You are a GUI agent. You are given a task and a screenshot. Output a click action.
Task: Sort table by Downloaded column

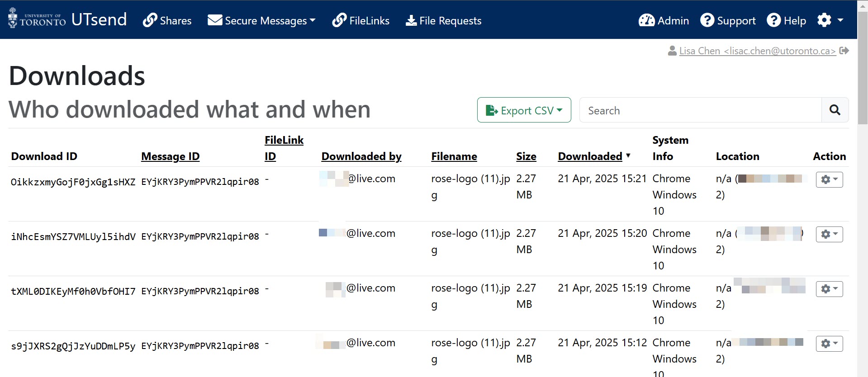590,156
